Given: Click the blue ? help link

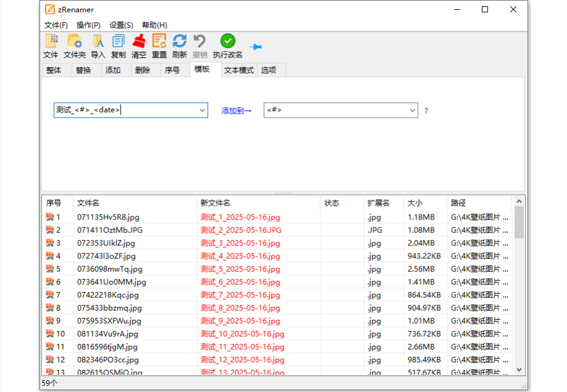Looking at the screenshot, I should click(426, 110).
